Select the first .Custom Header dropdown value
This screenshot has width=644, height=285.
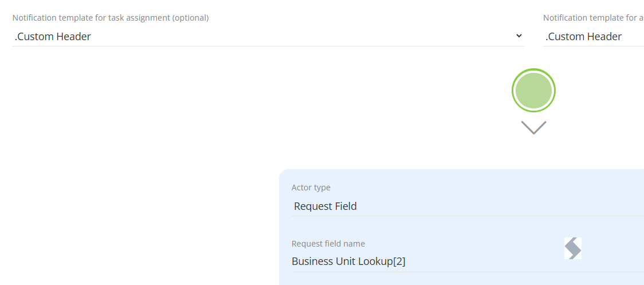(x=53, y=37)
